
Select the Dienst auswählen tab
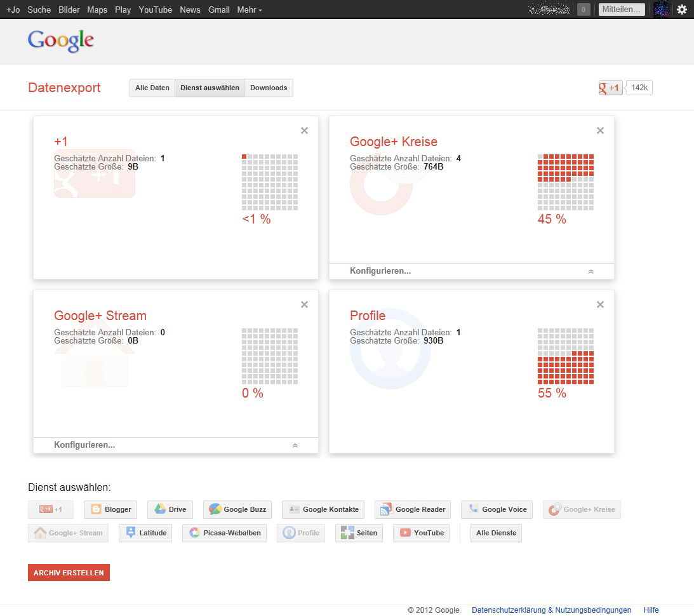point(210,88)
